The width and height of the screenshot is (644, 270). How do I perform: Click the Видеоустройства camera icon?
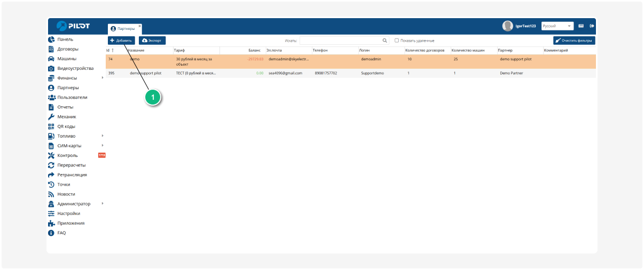click(x=51, y=68)
